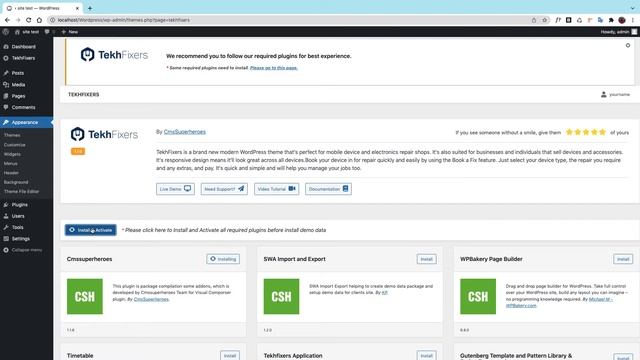
Task: Open new browser tab plus icon
Action: point(90,8)
